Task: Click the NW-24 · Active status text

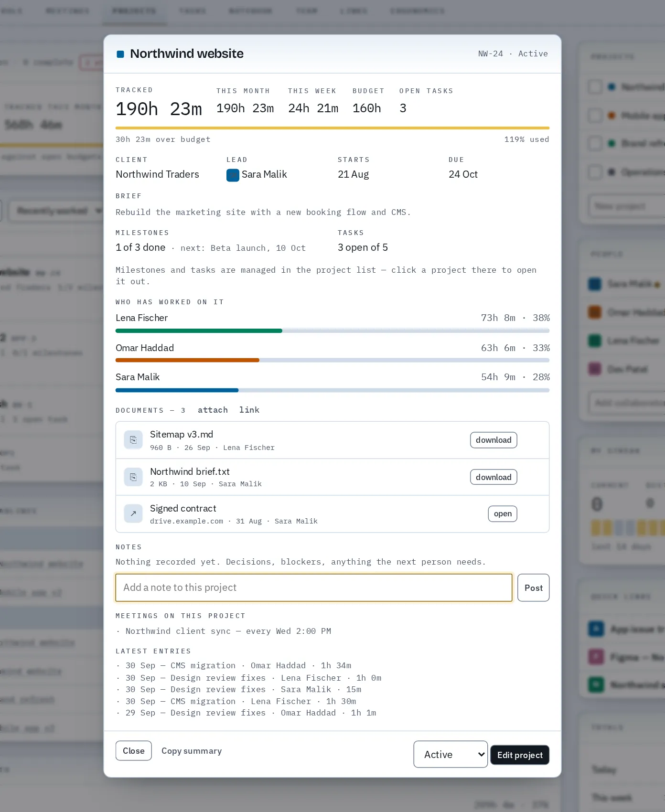Action: (513, 53)
